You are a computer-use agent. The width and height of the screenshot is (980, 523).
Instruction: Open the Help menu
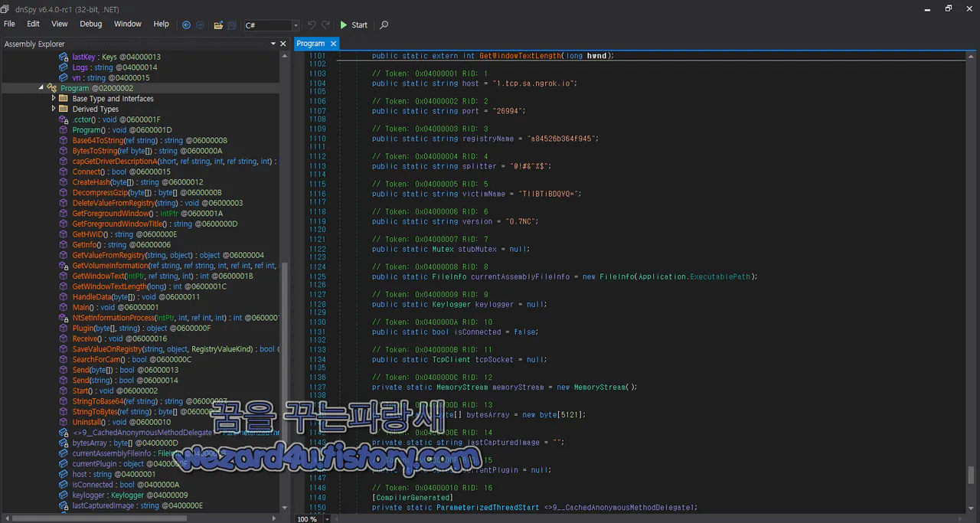pos(161,24)
